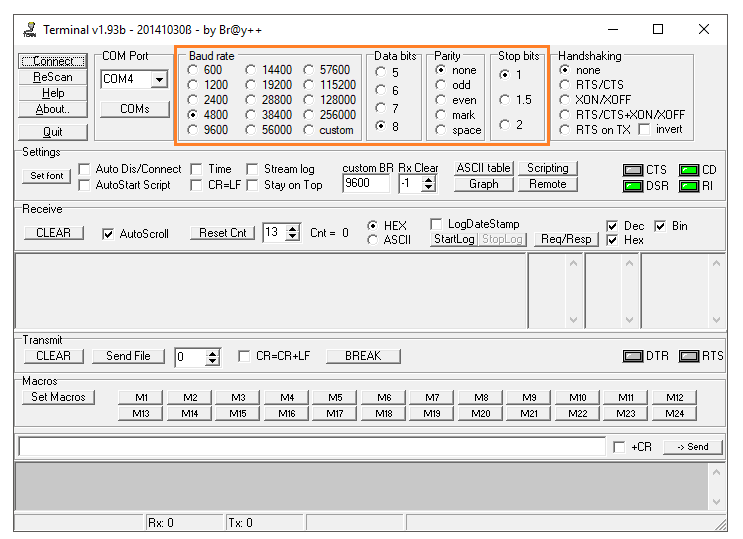Uncheck the AutoScroll checkbox

tap(109, 234)
